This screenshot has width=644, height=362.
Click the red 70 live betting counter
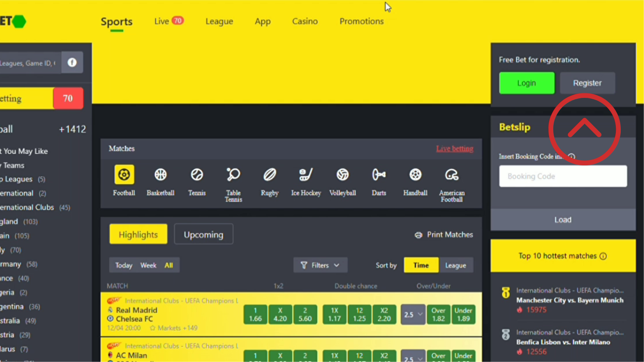tap(68, 98)
